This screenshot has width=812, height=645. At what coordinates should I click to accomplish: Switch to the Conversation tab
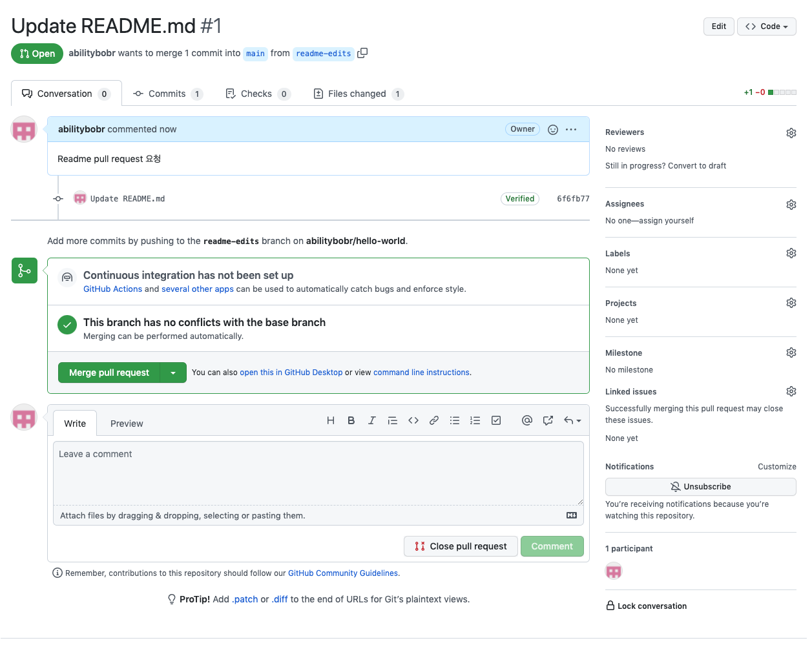click(x=67, y=94)
